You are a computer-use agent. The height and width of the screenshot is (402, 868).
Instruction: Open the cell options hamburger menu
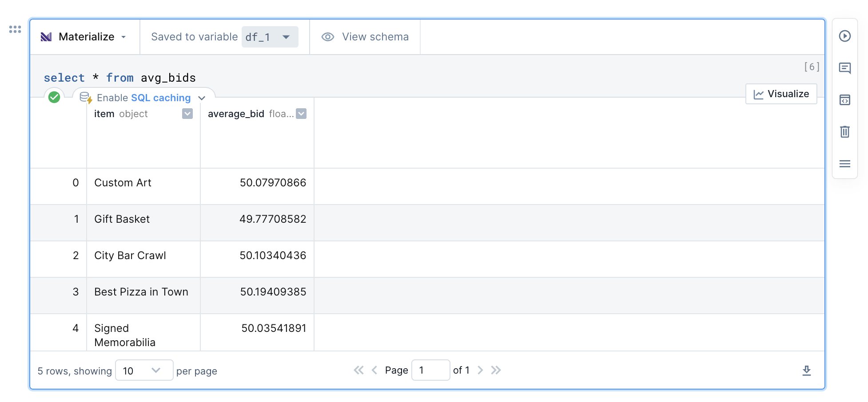(844, 164)
